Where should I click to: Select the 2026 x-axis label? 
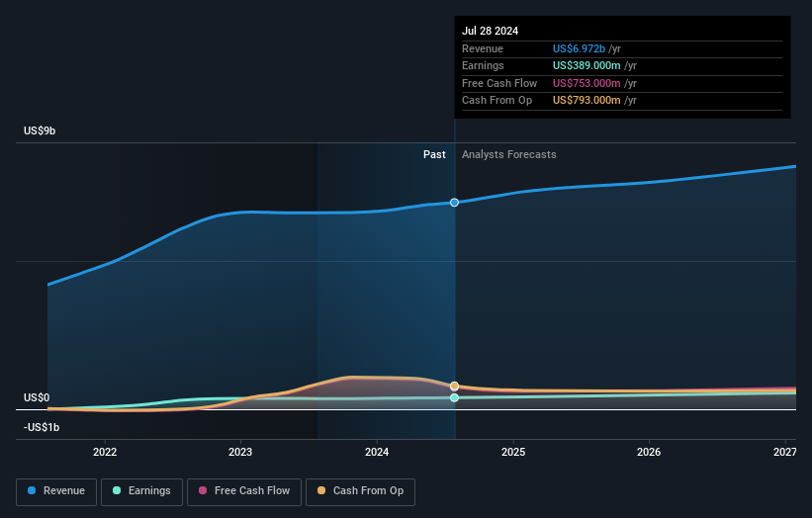[649, 452]
